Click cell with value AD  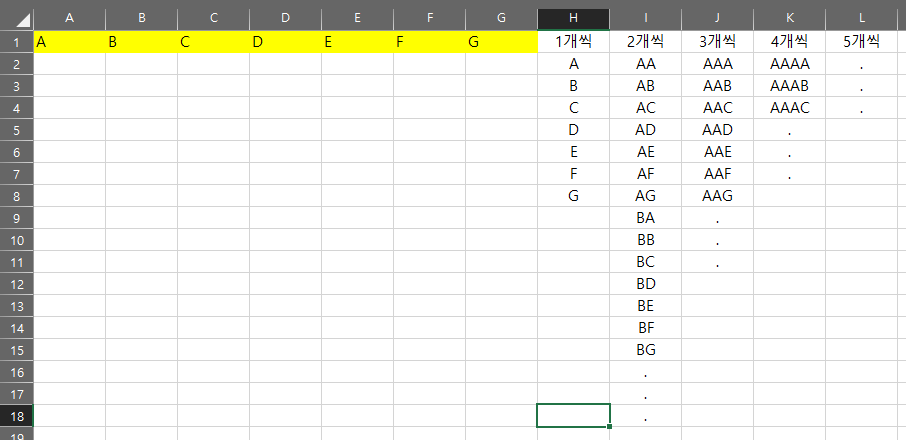(645, 130)
